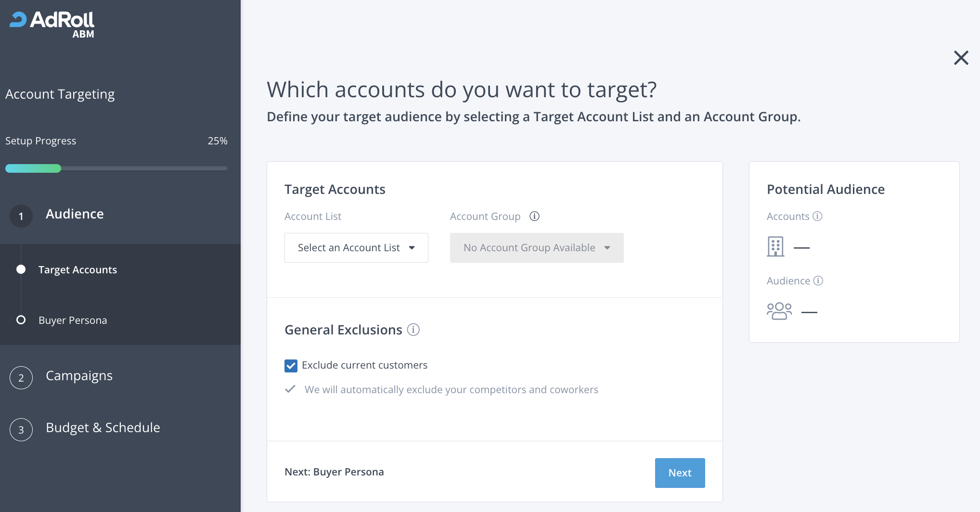Open the No Account Group Available dropdown
Image resolution: width=980 pixels, height=512 pixels.
coord(537,248)
